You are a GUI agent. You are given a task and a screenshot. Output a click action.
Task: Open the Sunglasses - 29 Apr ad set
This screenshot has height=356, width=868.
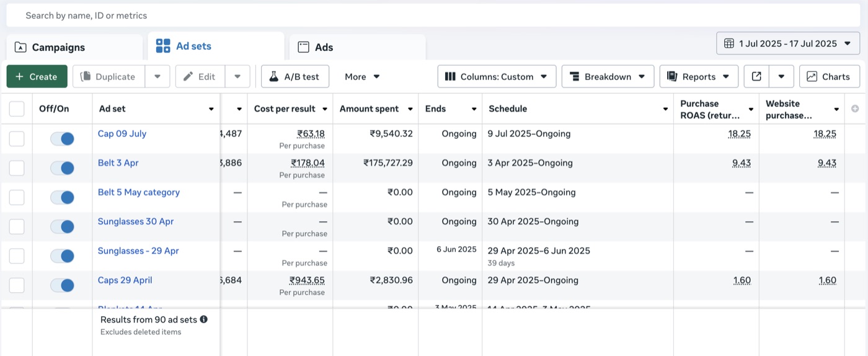138,251
